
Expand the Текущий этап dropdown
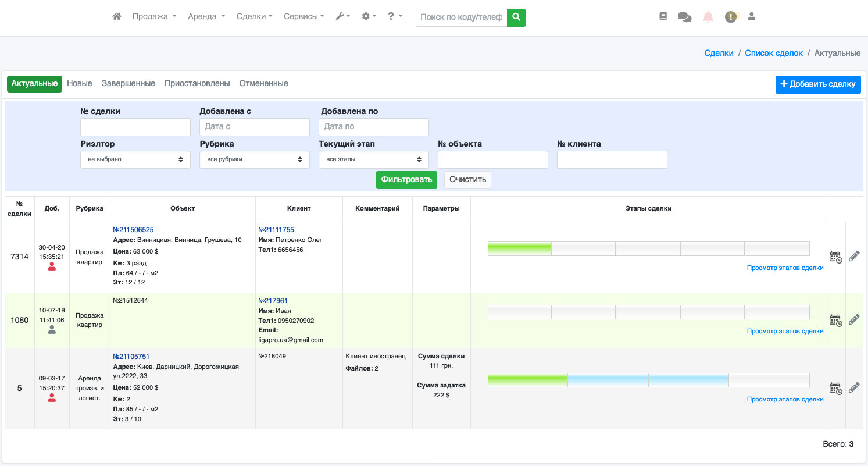click(373, 159)
